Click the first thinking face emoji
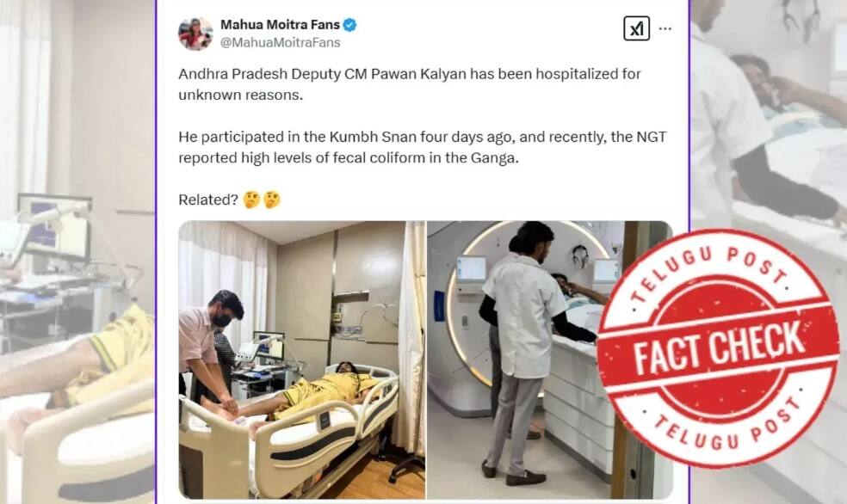Image resolution: width=847 pixels, height=504 pixels. coord(251,200)
